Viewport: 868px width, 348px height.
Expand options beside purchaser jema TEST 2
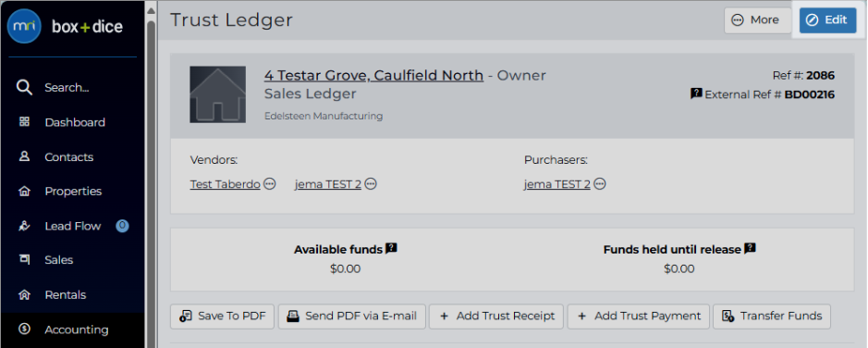click(x=600, y=184)
